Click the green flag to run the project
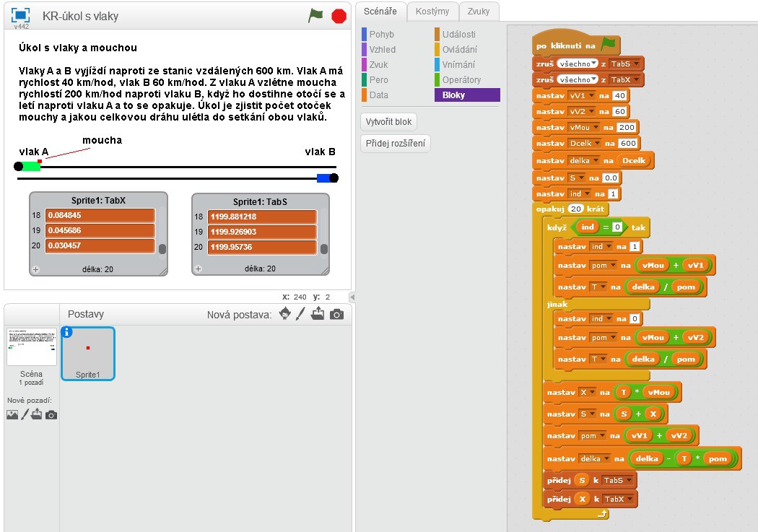The height and width of the screenshot is (532, 758). click(x=315, y=15)
